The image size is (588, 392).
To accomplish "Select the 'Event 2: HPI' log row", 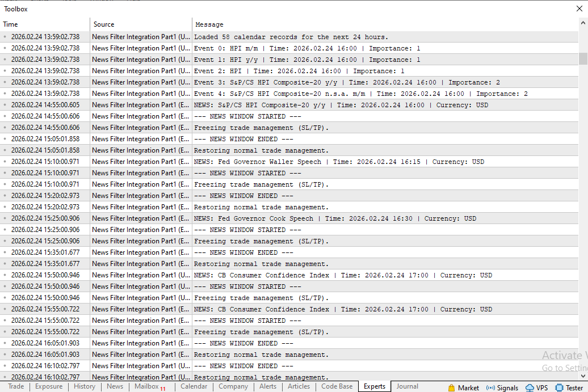I will coord(289,71).
